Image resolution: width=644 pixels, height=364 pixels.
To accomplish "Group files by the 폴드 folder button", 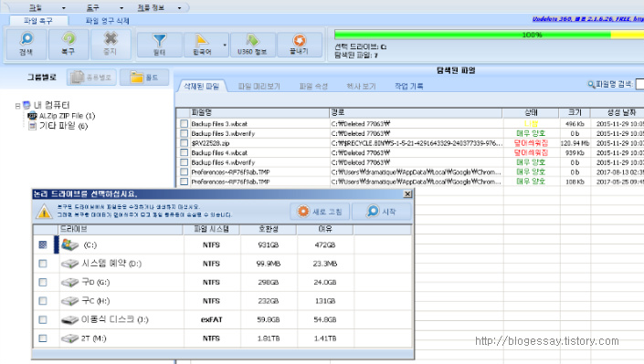I will pyautogui.click(x=144, y=78).
